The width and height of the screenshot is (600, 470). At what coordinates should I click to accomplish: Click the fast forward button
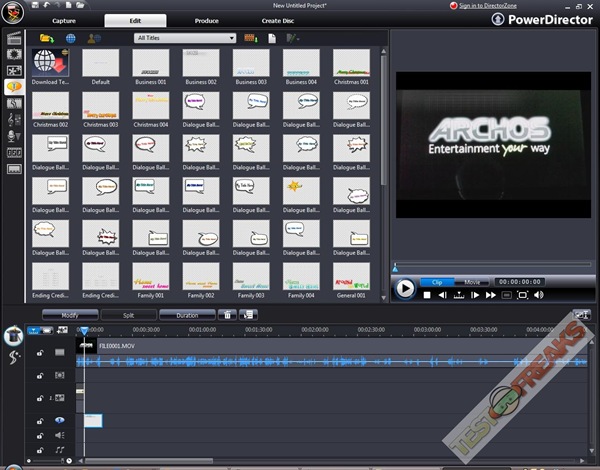[490, 295]
